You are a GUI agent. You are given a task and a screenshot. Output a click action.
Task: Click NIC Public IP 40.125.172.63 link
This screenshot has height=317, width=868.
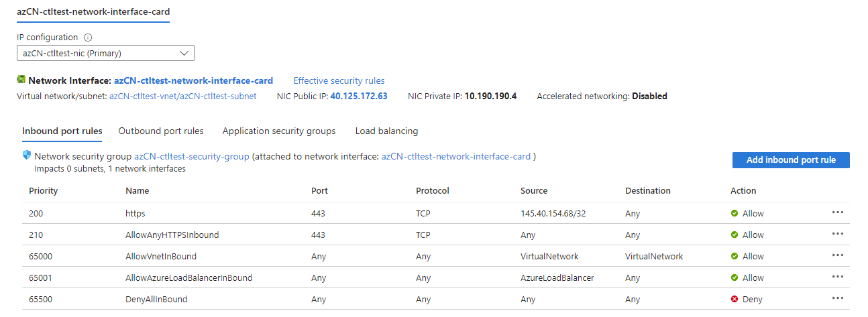[x=359, y=96]
